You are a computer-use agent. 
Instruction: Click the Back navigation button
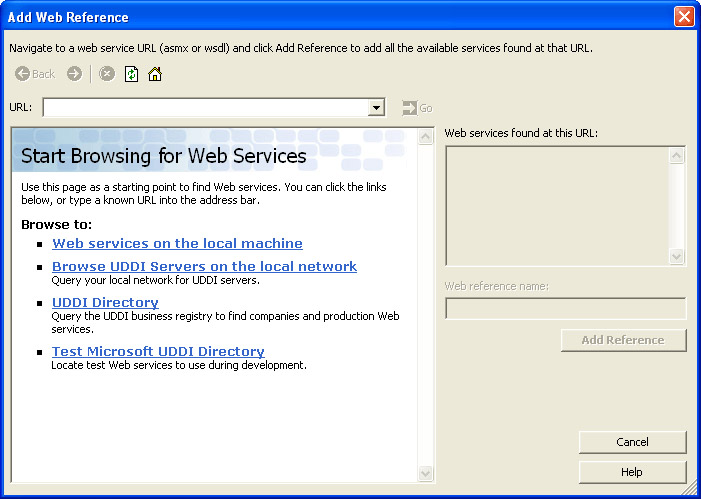tap(35, 74)
